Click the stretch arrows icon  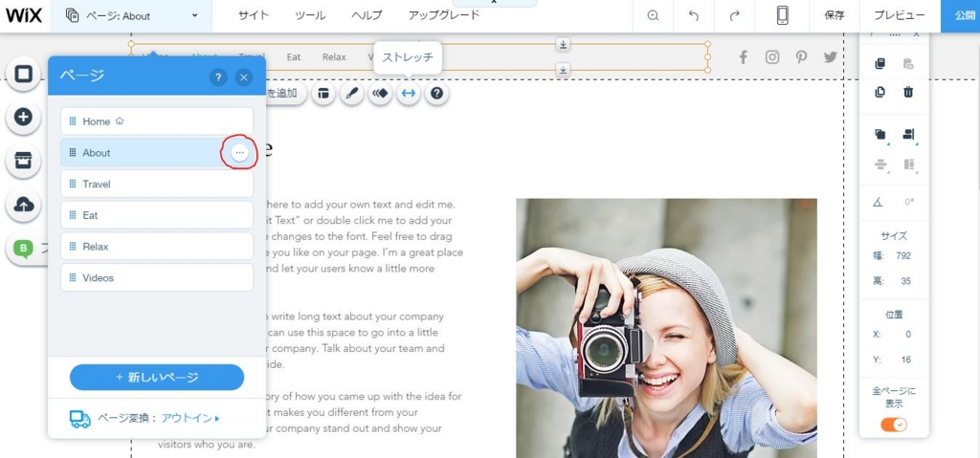tap(408, 93)
